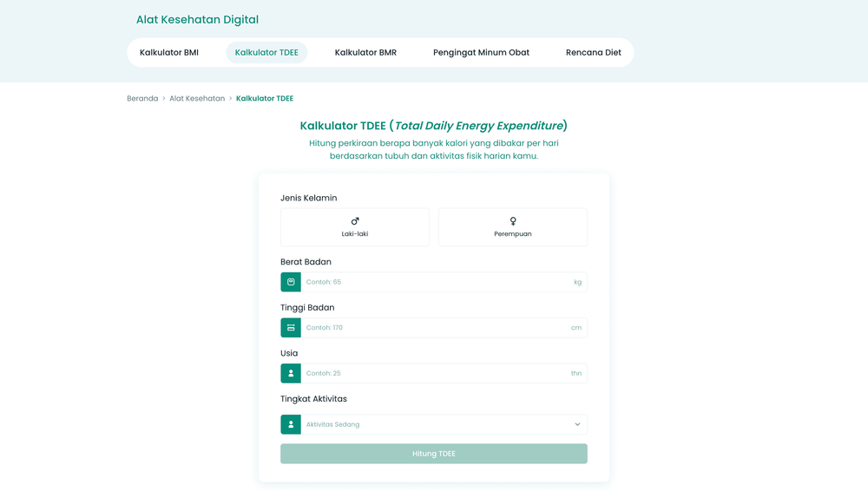The width and height of the screenshot is (868, 491).
Task: Click the female symbol icon above Perempuan
Action: [513, 221]
